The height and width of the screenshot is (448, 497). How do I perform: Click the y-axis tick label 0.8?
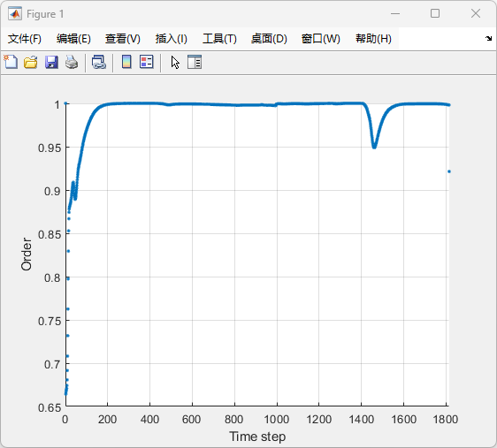52,278
